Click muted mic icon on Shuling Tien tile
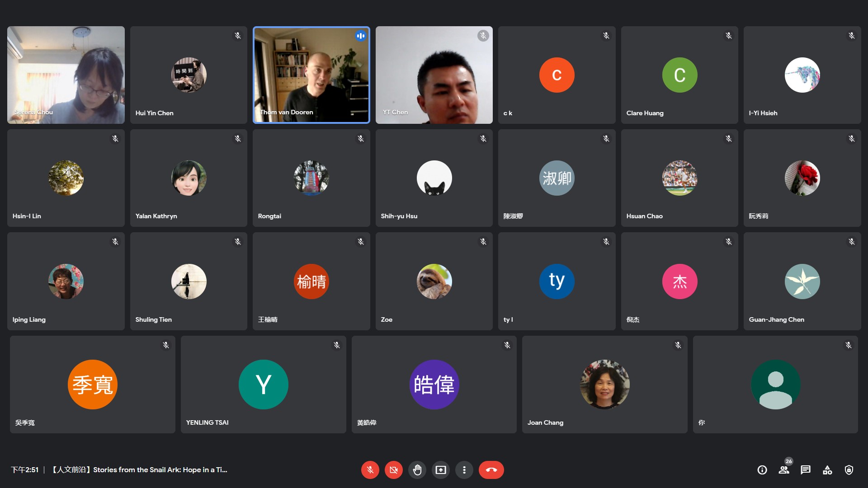Image resolution: width=868 pixels, height=488 pixels. coord(238,242)
